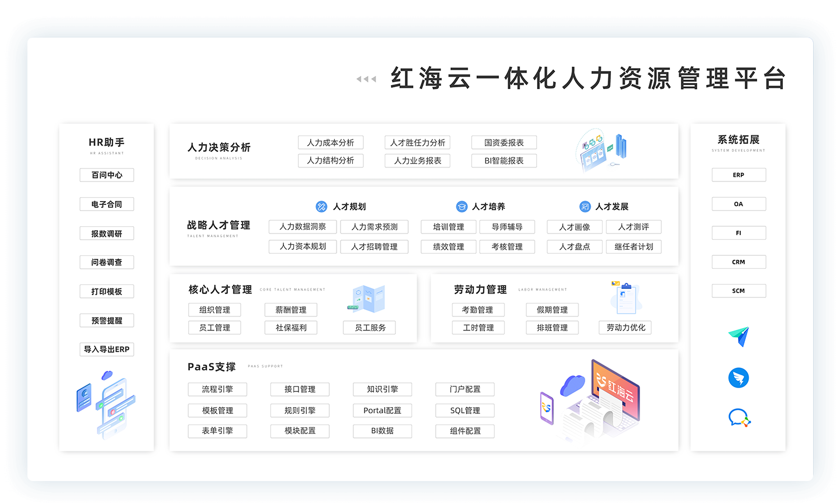Viewport: 840px width, 504px height.
Task: Click SQL管理 box
Action: click(x=465, y=410)
